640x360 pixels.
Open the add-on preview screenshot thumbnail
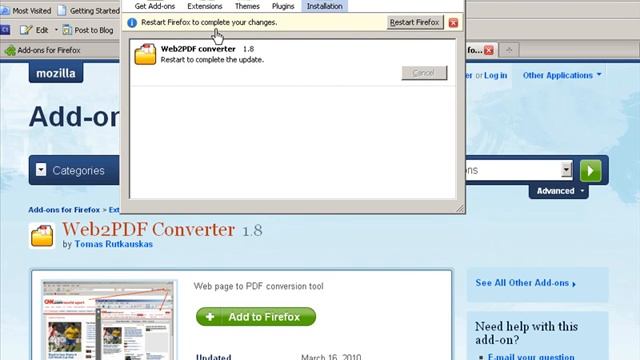click(108, 320)
